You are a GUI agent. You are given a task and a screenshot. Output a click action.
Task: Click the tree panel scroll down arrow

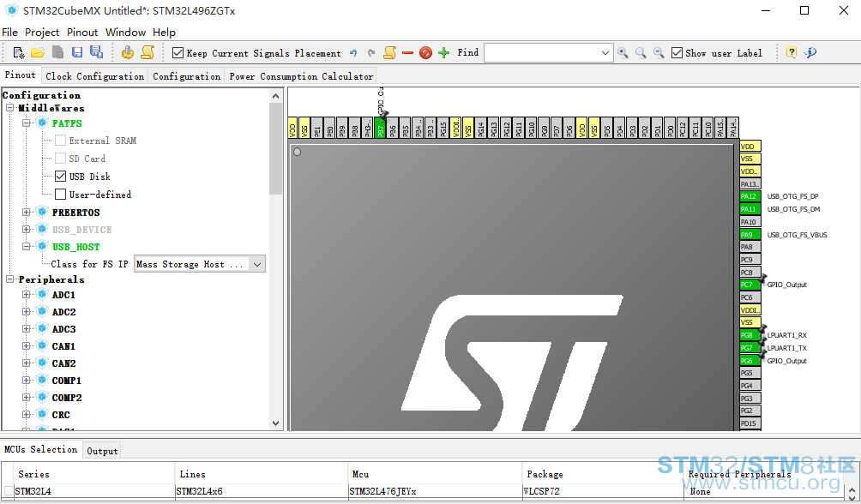tap(275, 423)
